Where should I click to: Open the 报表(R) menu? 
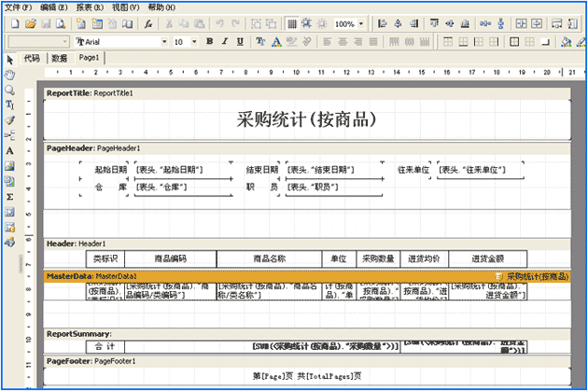coord(90,7)
